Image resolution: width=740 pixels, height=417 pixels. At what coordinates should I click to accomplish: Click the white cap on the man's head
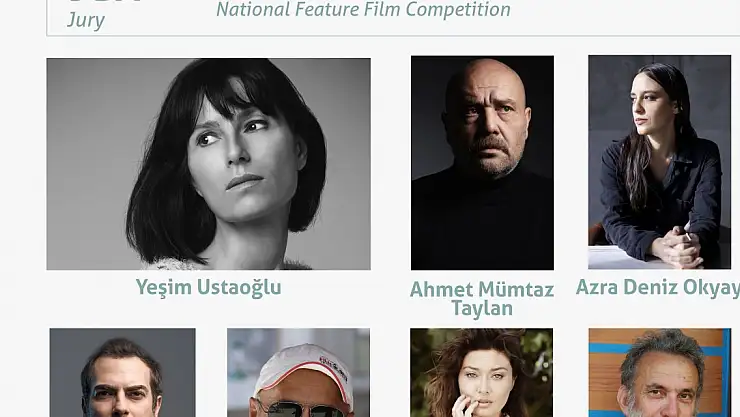pyautogui.click(x=304, y=368)
